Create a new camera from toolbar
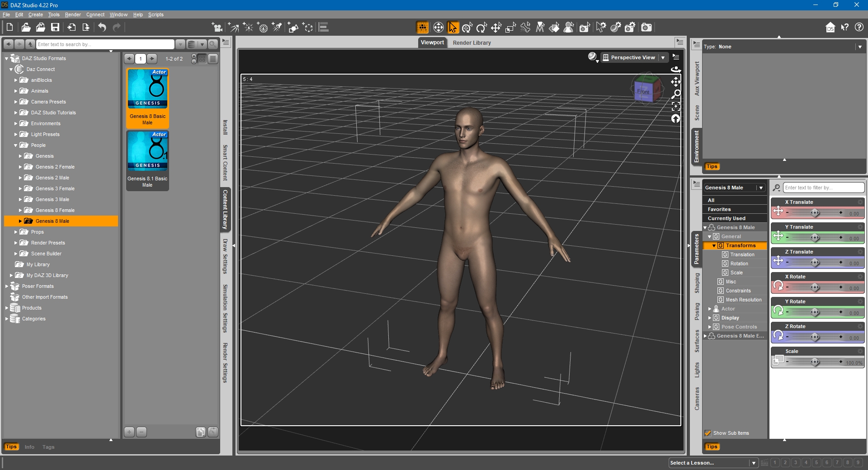The width and height of the screenshot is (868, 470). pos(217,28)
